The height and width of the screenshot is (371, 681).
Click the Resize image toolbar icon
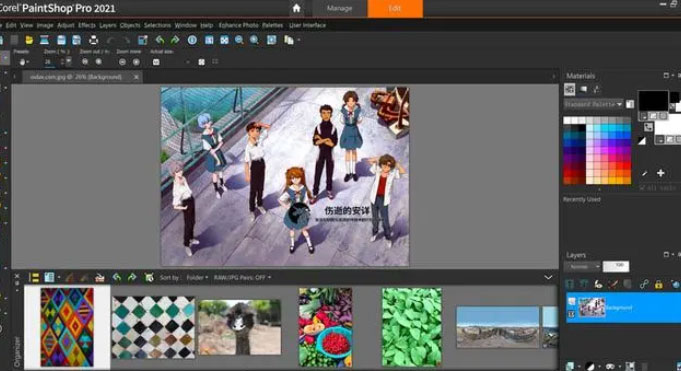point(142,40)
